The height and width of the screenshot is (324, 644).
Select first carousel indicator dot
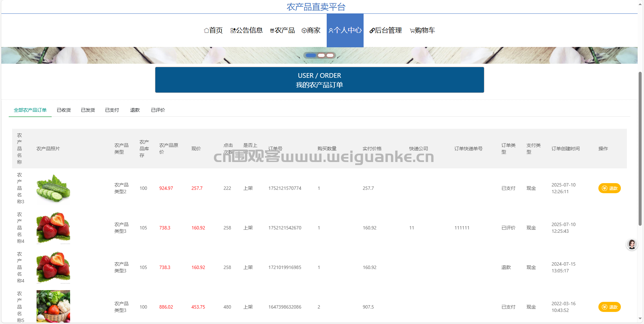pyautogui.click(x=311, y=55)
